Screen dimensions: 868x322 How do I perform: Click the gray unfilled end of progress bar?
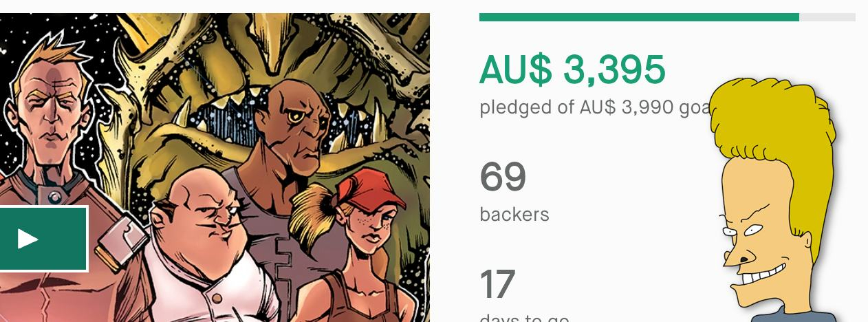click(827, 17)
